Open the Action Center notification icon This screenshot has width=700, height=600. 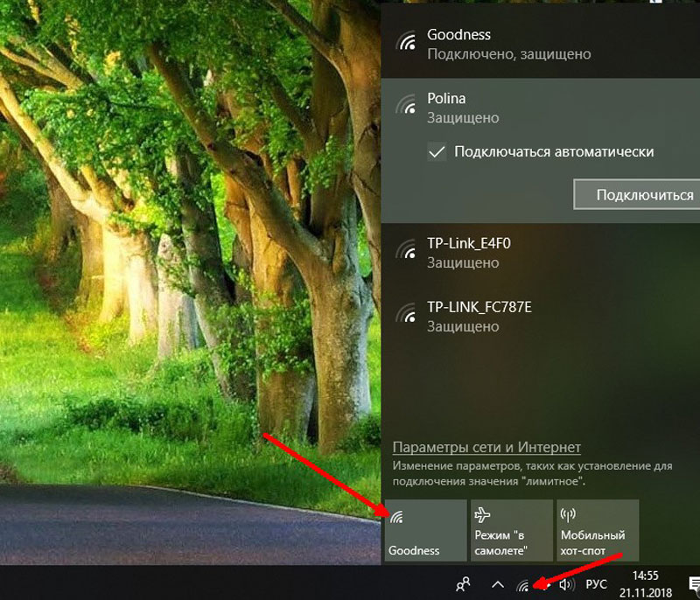pyautogui.click(x=694, y=585)
